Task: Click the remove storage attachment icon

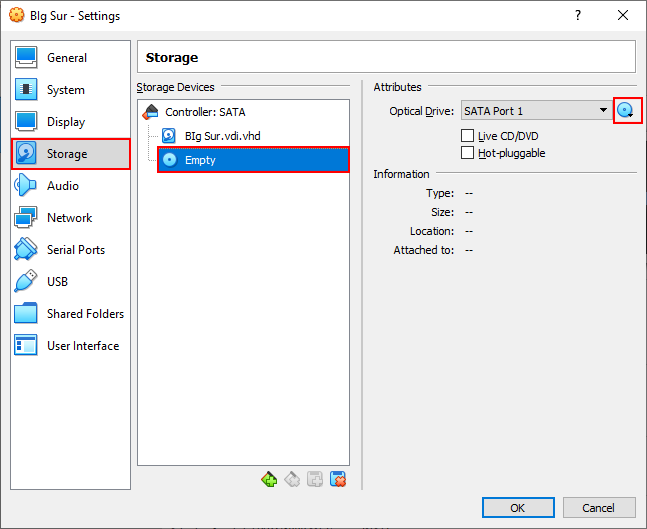Action: click(338, 480)
